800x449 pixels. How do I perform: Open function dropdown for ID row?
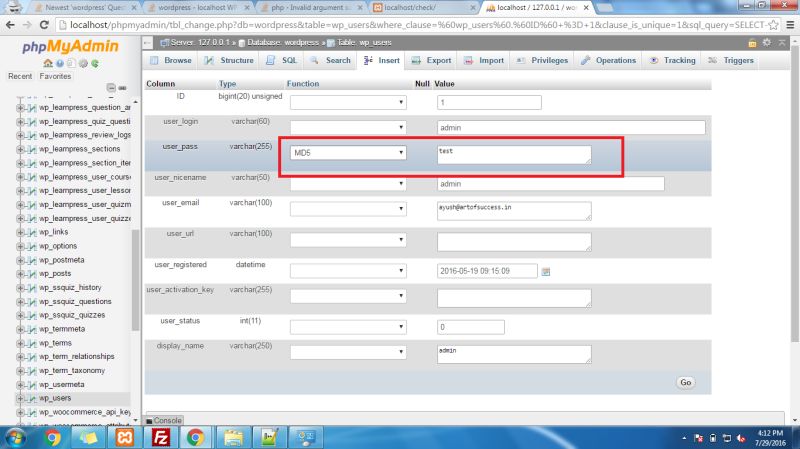(x=348, y=103)
